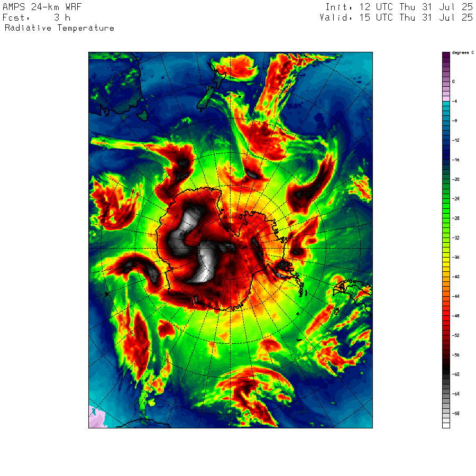The image size is (476, 476).
Task: Pick the black swatch beside the -60 label
Action: tap(446, 372)
